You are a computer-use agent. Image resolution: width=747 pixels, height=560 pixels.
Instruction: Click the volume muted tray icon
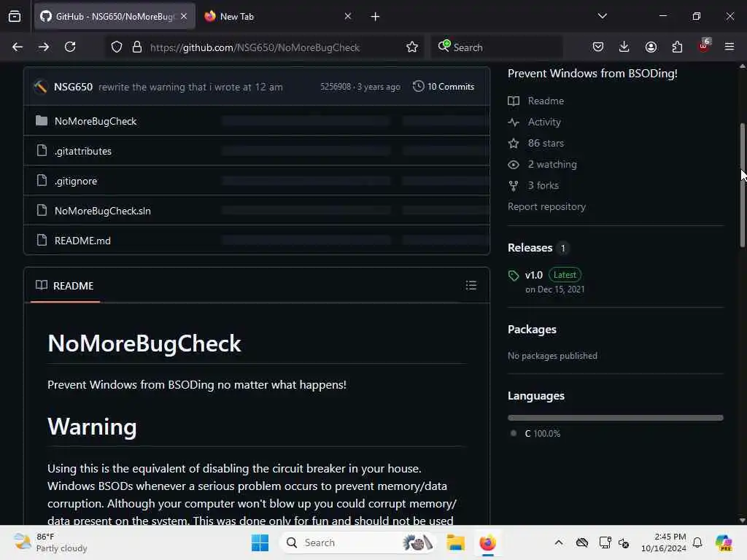pos(624,542)
